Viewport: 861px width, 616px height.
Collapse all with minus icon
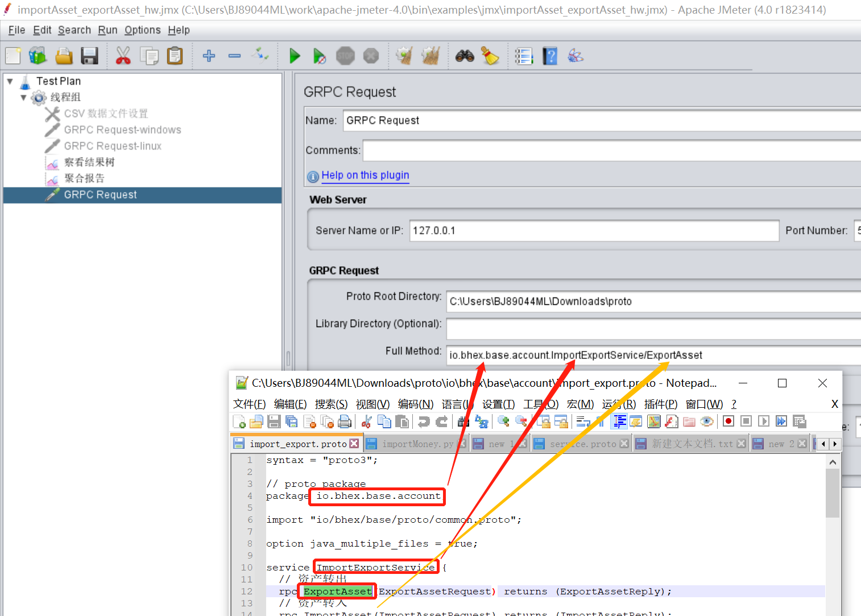[234, 56]
